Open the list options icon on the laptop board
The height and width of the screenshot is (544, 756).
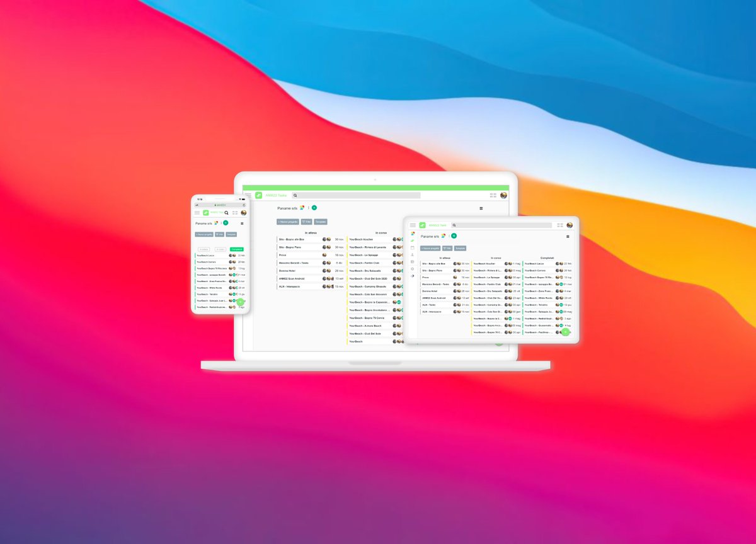tap(481, 208)
